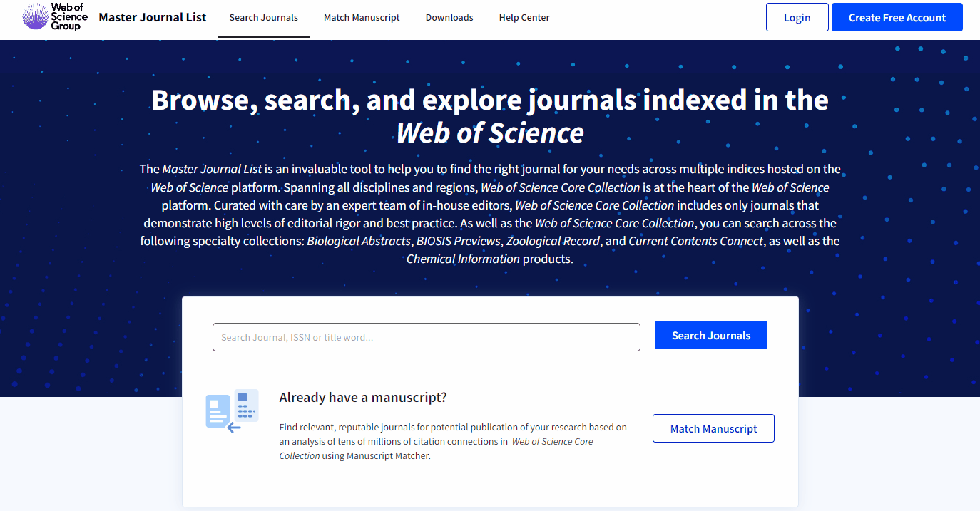Click the 'Already have a manuscript?' heading
The height and width of the screenshot is (511, 980).
[363, 397]
